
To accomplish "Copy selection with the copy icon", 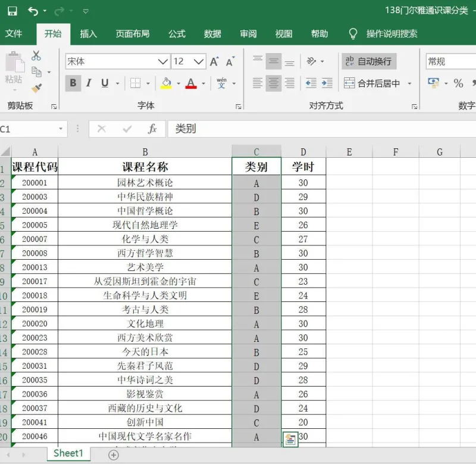I will click(x=37, y=72).
